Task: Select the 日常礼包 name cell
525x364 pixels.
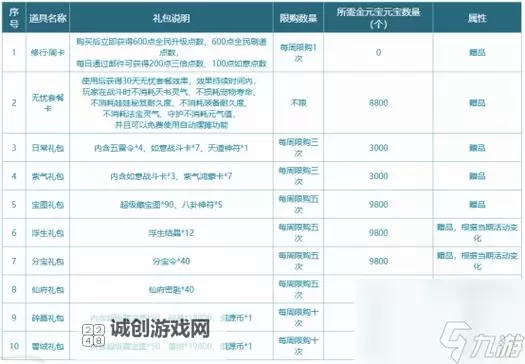Action: (x=48, y=148)
